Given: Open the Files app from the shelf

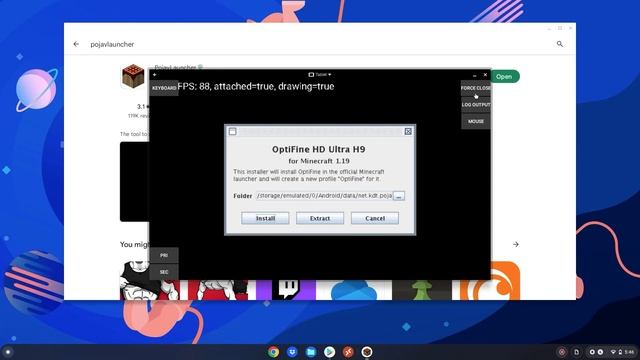Looking at the screenshot, I should (x=311, y=352).
